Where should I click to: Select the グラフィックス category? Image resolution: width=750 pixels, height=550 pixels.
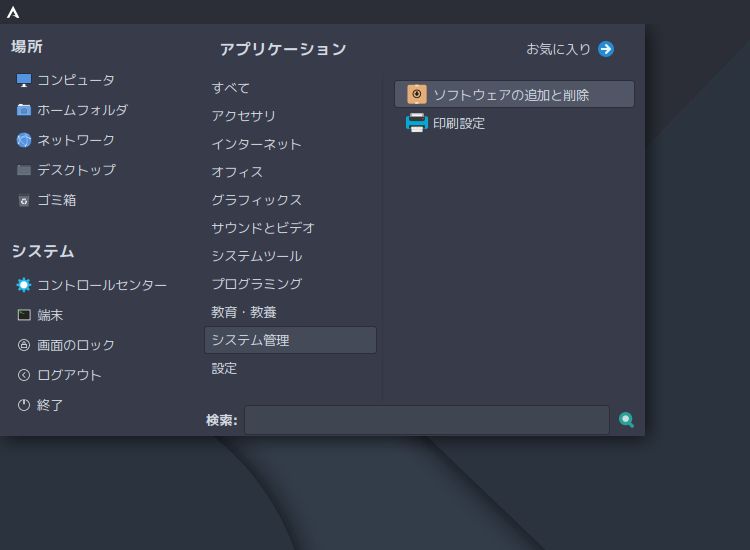pyautogui.click(x=256, y=200)
